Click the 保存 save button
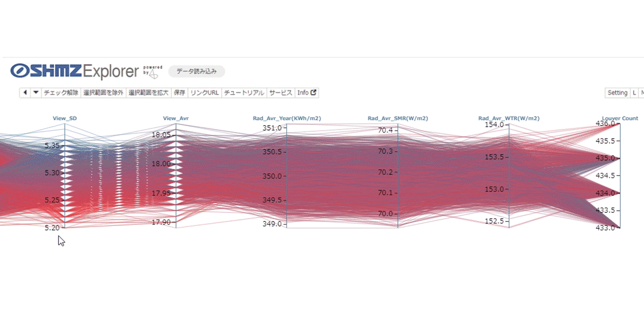644x327 pixels. pyautogui.click(x=180, y=93)
